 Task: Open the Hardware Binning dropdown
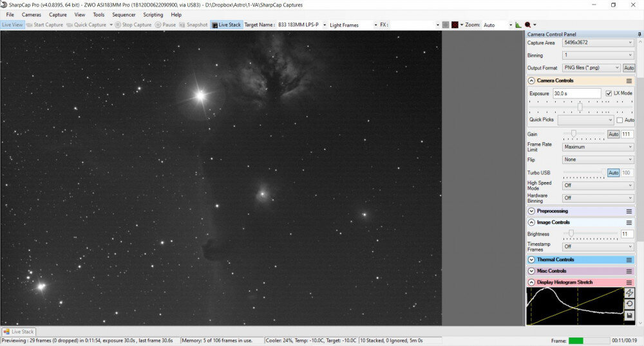598,198
